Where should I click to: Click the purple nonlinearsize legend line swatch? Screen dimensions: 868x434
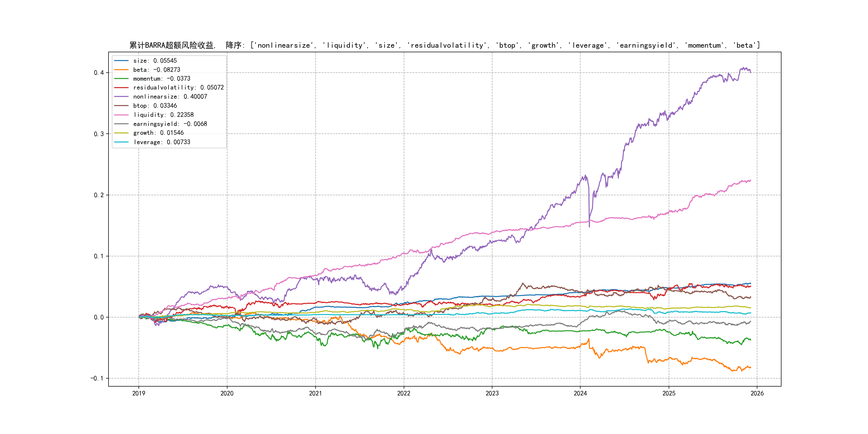click(x=121, y=97)
